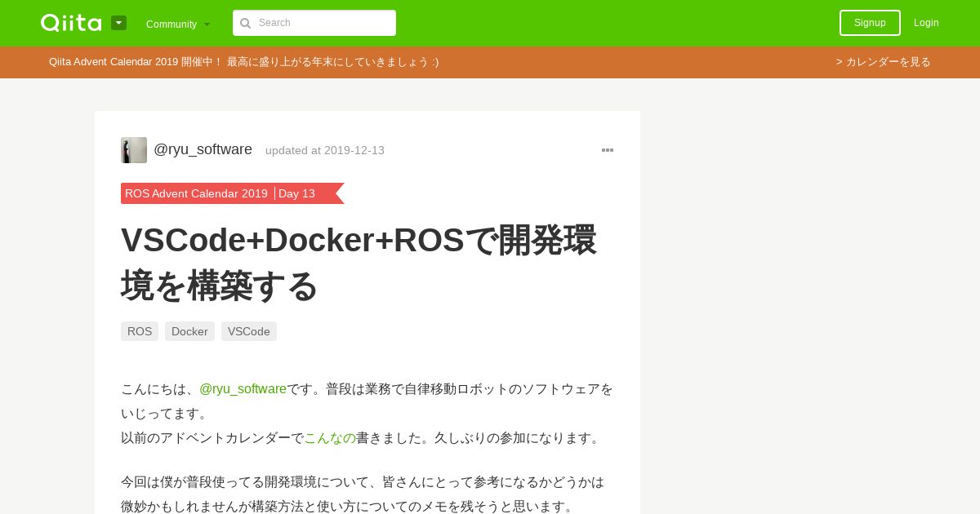The image size is (980, 514).
Task: Select the VSCode tag
Action: pos(249,331)
